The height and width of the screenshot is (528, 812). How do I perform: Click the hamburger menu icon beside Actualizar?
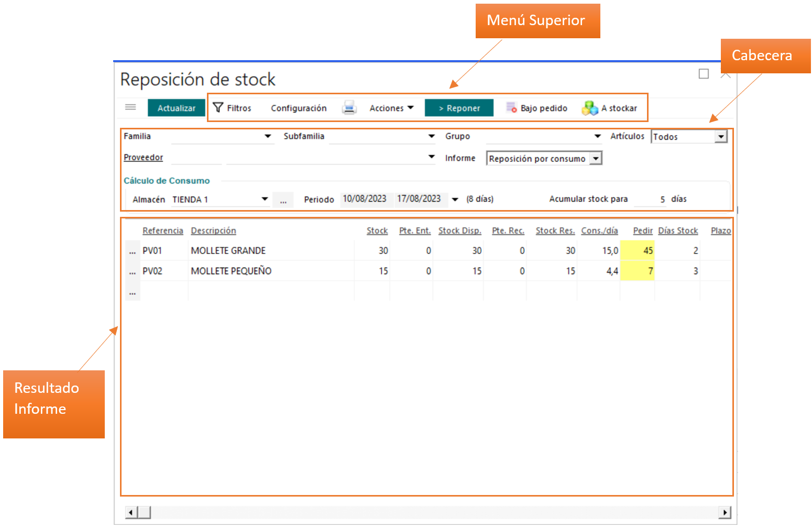click(130, 107)
